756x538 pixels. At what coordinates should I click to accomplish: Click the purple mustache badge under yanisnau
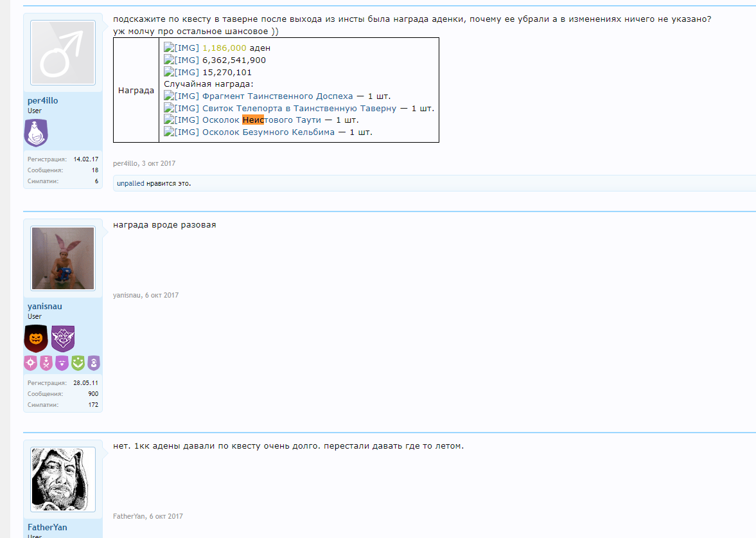(62, 363)
